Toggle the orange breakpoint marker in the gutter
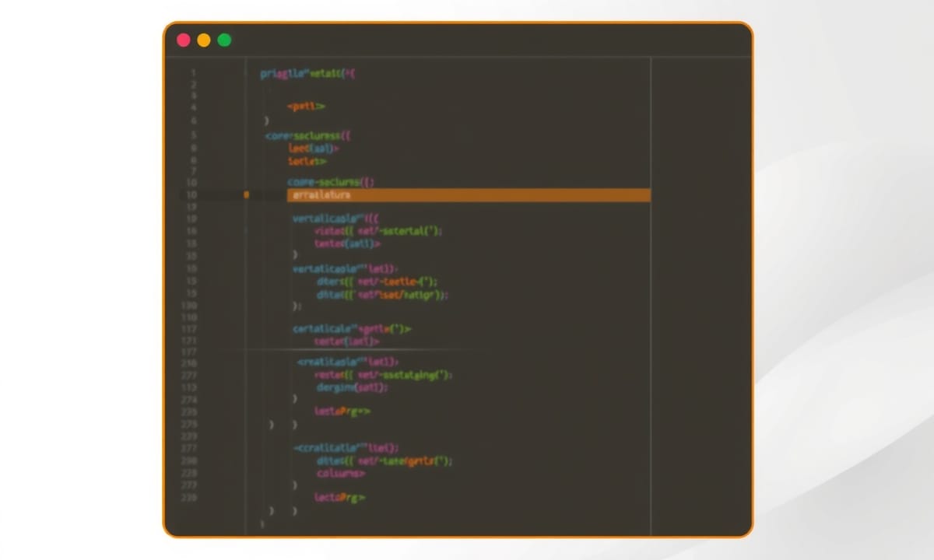This screenshot has height=560, width=934. click(x=247, y=195)
